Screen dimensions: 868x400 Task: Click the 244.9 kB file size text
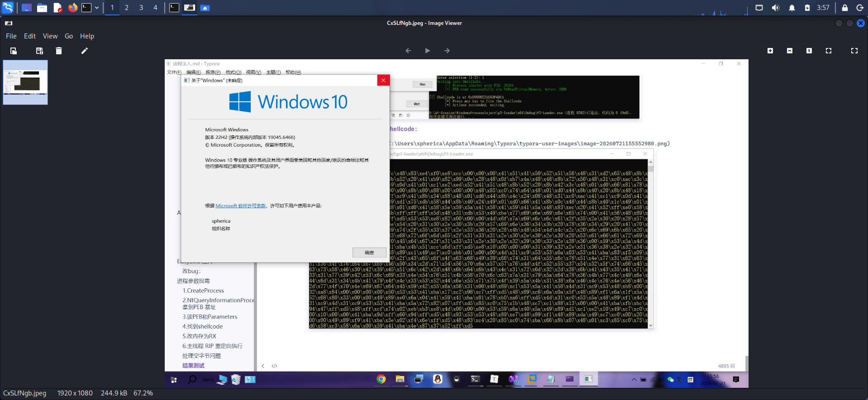click(114, 393)
